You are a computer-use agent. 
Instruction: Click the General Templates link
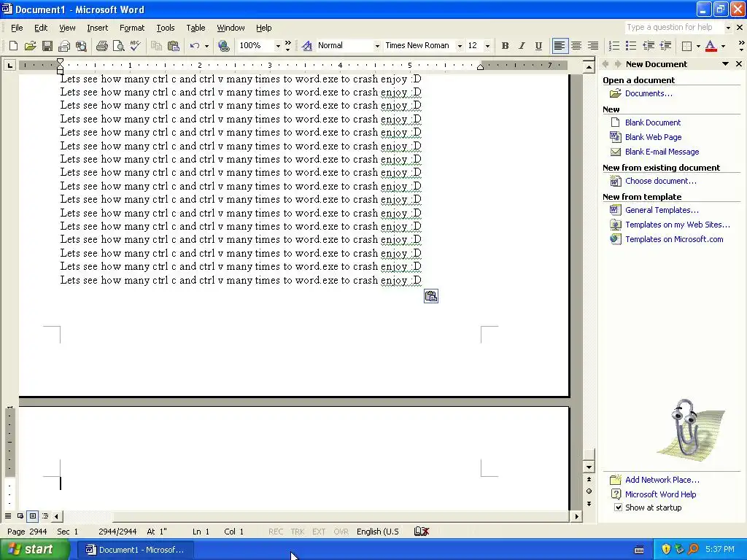(x=662, y=210)
